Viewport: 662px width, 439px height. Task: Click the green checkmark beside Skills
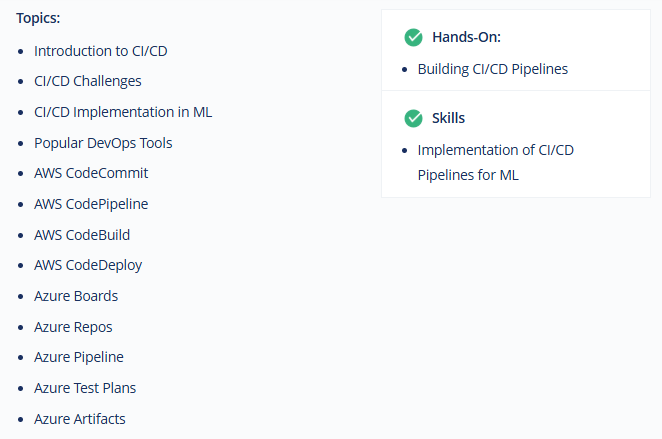point(413,119)
